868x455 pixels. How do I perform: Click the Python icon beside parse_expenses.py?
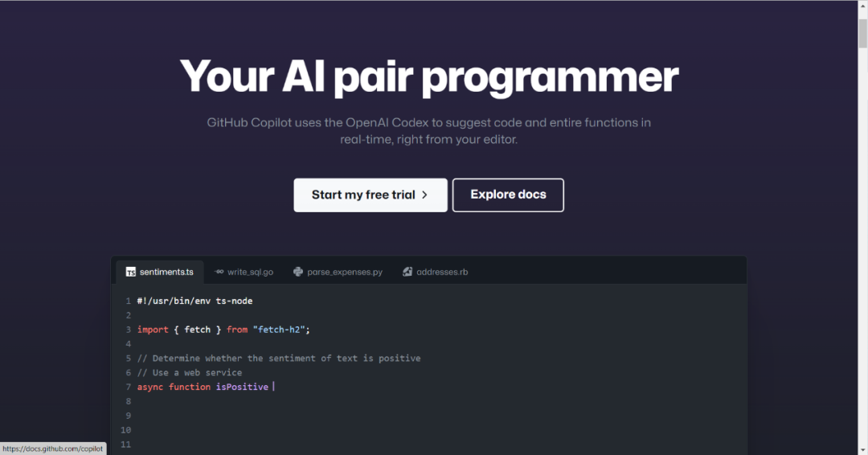[298, 272]
